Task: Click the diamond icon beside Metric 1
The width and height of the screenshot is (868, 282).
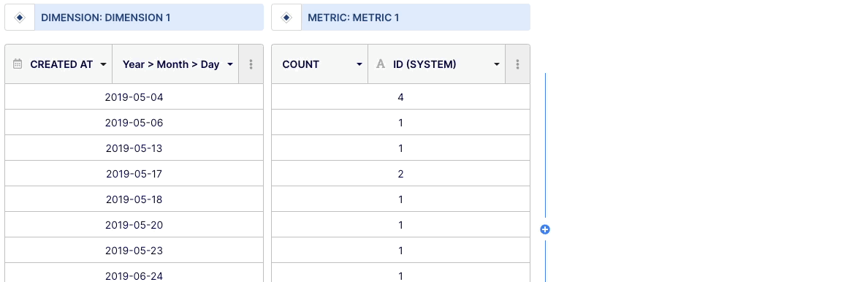Action: coord(286,18)
